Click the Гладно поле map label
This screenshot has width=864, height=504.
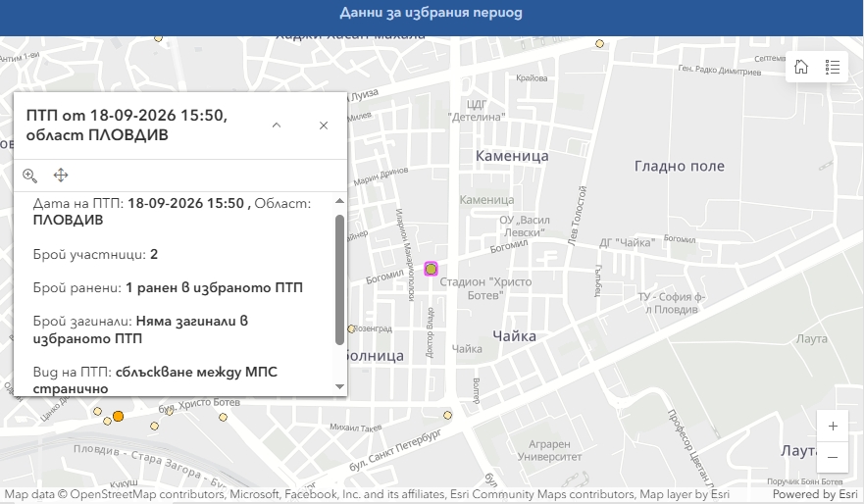679,166
